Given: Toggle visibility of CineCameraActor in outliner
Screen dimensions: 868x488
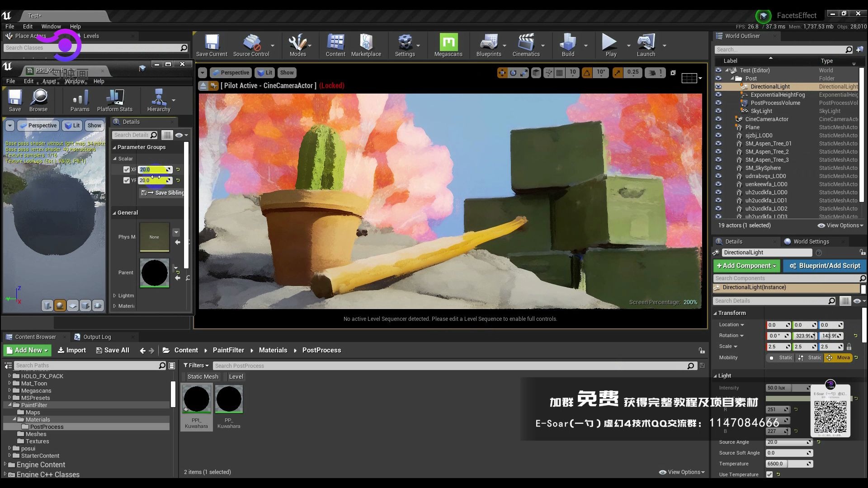Looking at the screenshot, I should 718,119.
